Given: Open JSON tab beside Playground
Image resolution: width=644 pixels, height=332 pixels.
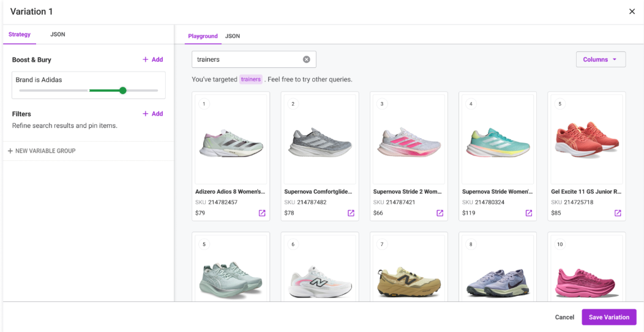Looking at the screenshot, I should point(233,36).
